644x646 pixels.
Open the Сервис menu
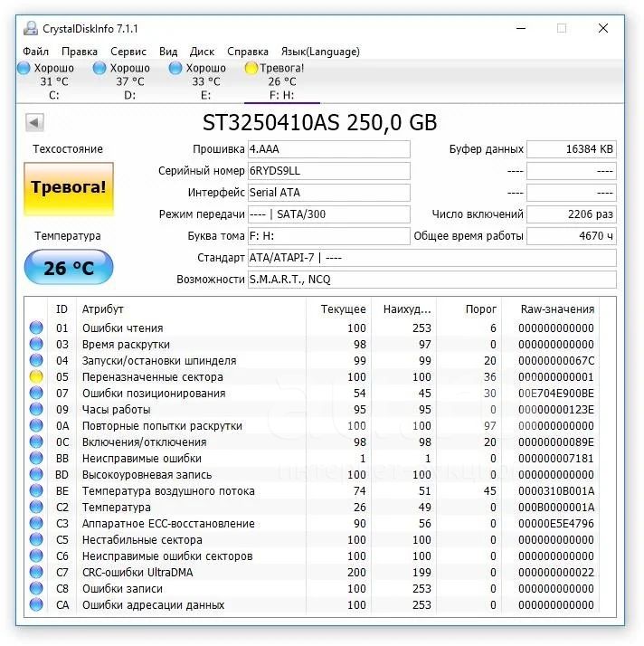tap(128, 52)
